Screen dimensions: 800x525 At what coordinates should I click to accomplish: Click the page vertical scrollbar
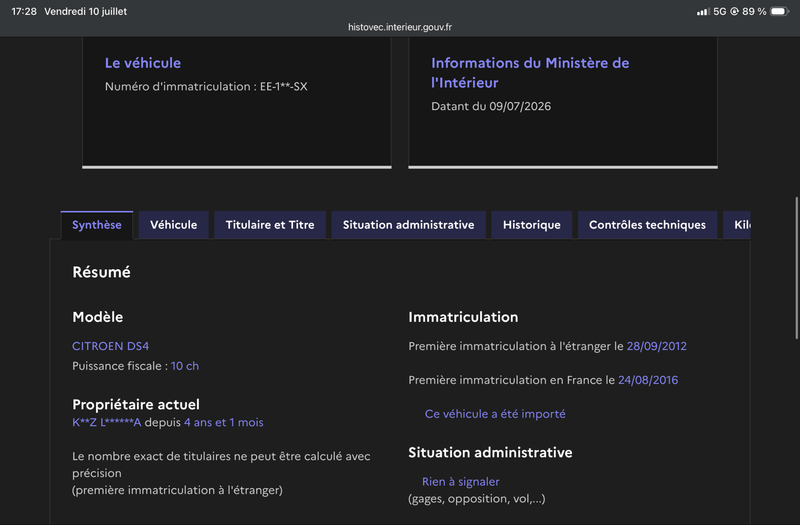pyautogui.click(x=796, y=268)
